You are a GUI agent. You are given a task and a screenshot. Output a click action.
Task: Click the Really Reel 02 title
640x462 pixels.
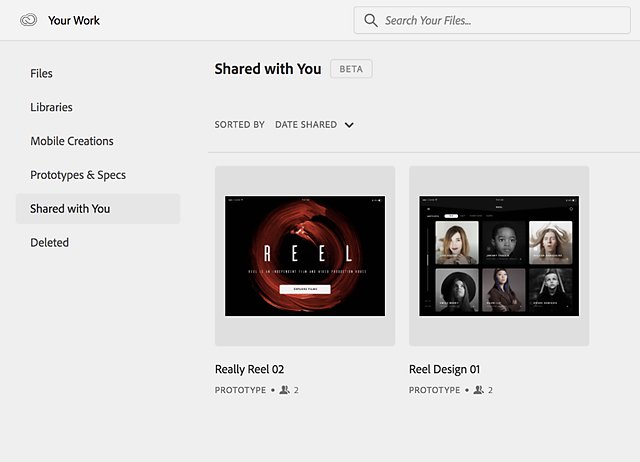(x=249, y=369)
